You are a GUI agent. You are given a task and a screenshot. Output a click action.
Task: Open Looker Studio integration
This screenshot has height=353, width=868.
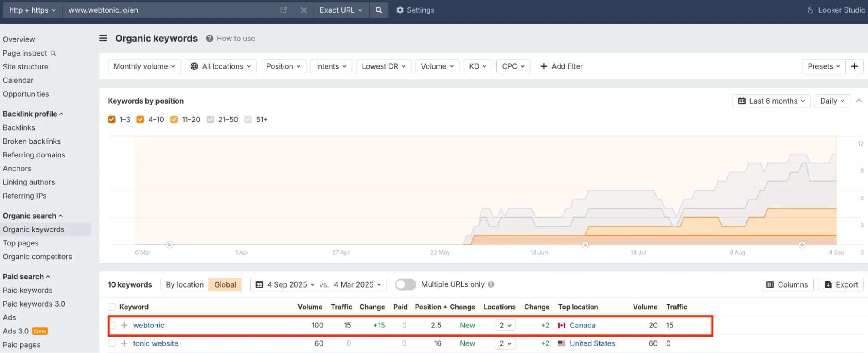click(836, 10)
